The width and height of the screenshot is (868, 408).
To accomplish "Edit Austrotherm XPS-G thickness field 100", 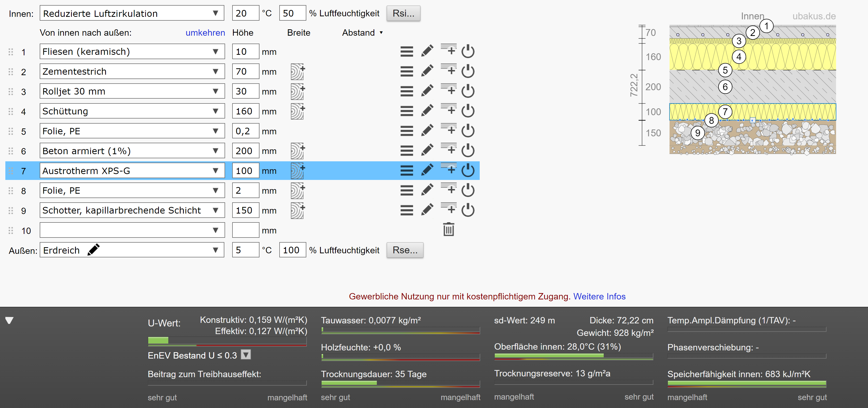I will pyautogui.click(x=245, y=171).
